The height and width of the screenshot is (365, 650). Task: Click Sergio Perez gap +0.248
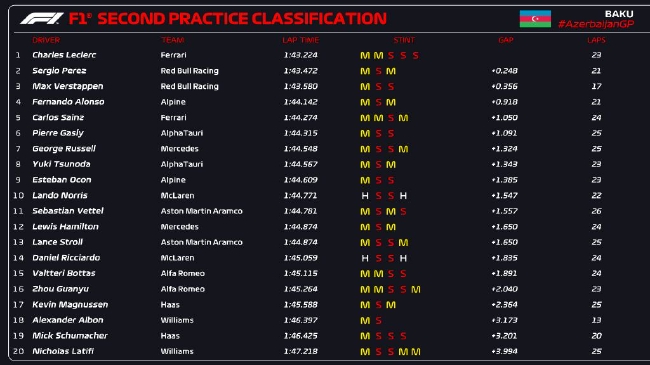click(x=504, y=71)
